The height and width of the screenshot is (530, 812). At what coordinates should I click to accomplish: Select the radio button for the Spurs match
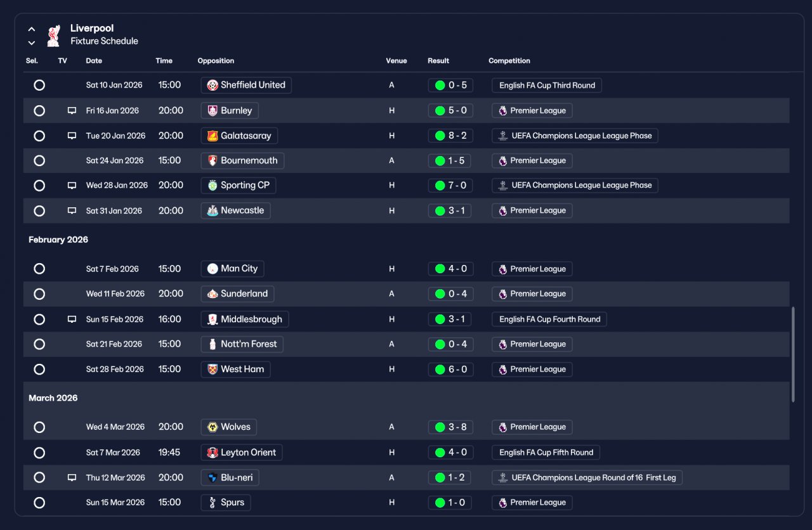(39, 503)
